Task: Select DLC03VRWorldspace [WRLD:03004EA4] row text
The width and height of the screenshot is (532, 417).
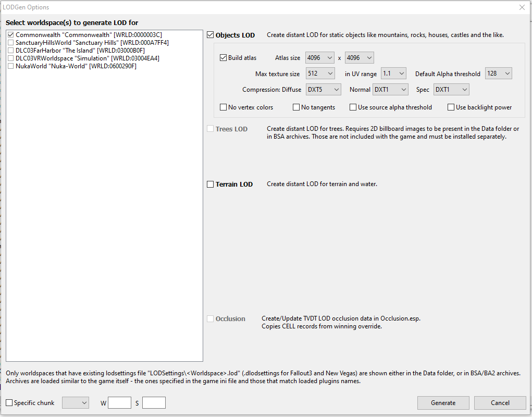Action: coord(87,58)
